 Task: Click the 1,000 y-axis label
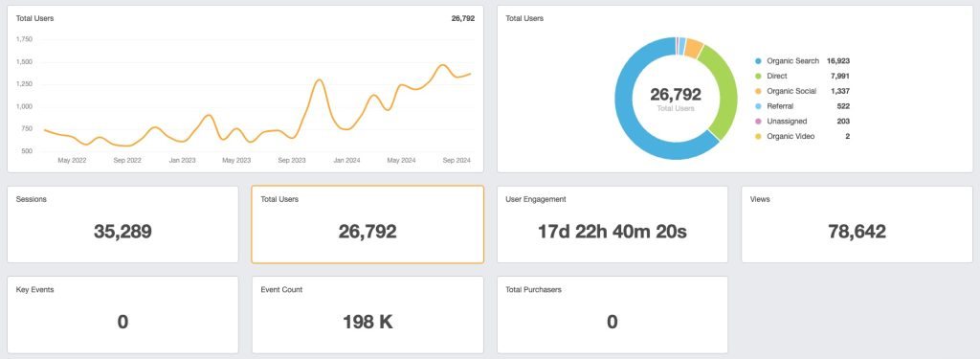click(24, 106)
